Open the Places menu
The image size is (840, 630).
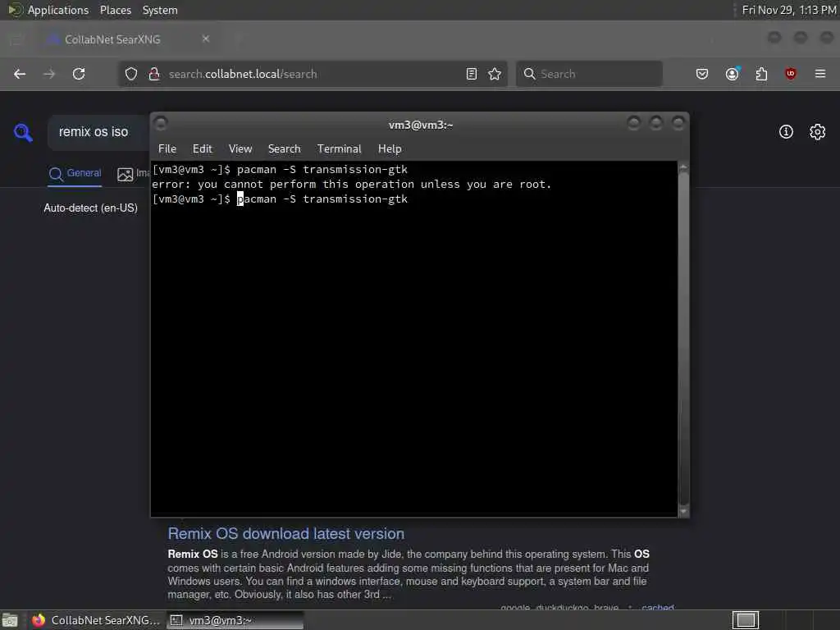pos(115,10)
